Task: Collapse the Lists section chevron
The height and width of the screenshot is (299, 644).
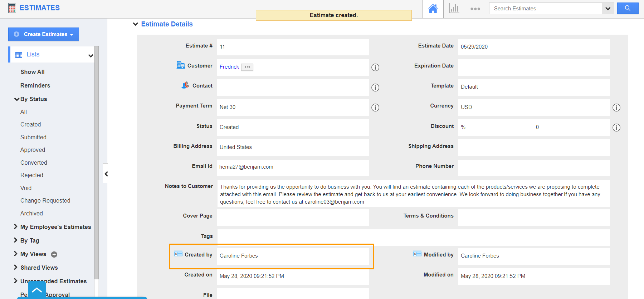Action: [x=91, y=55]
